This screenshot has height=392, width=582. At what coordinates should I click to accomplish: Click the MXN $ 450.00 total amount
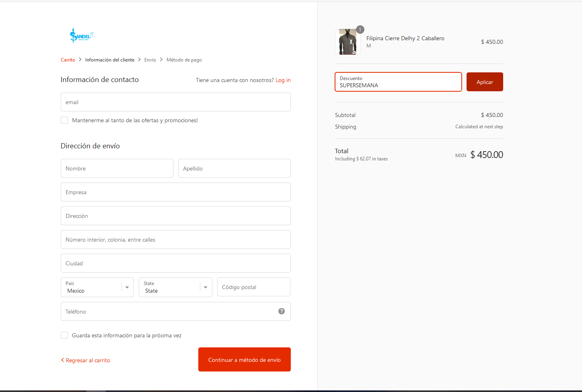tap(479, 155)
